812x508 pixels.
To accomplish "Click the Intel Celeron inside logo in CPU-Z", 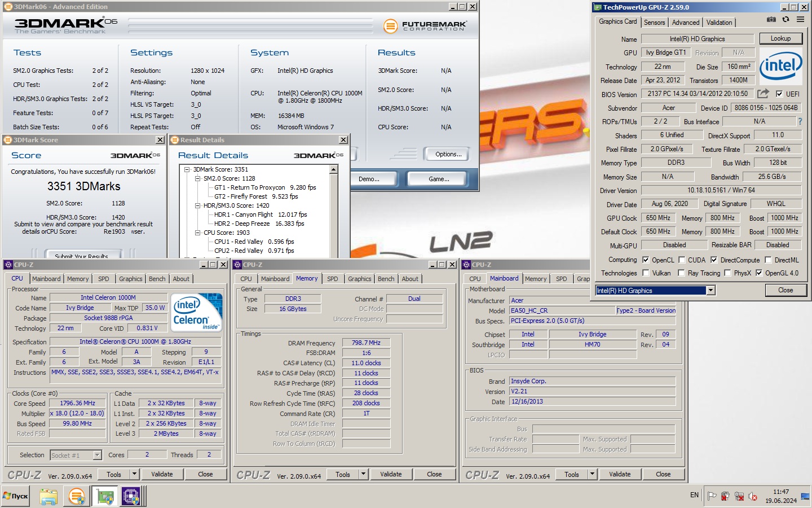I will pos(196,312).
